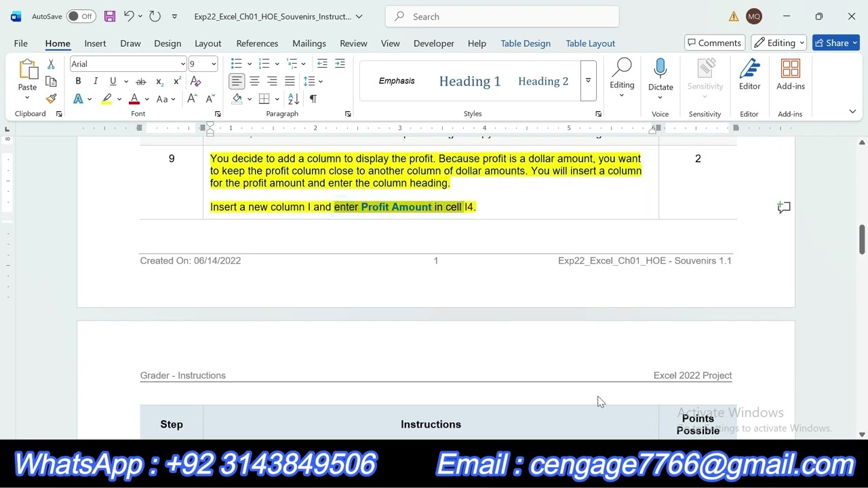Apply Heading 2 style
The width and height of the screenshot is (868, 488).
point(543,81)
